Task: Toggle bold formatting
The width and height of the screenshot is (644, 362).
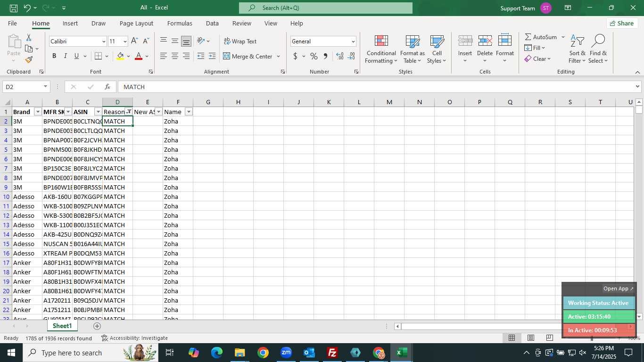Action: coord(54,56)
